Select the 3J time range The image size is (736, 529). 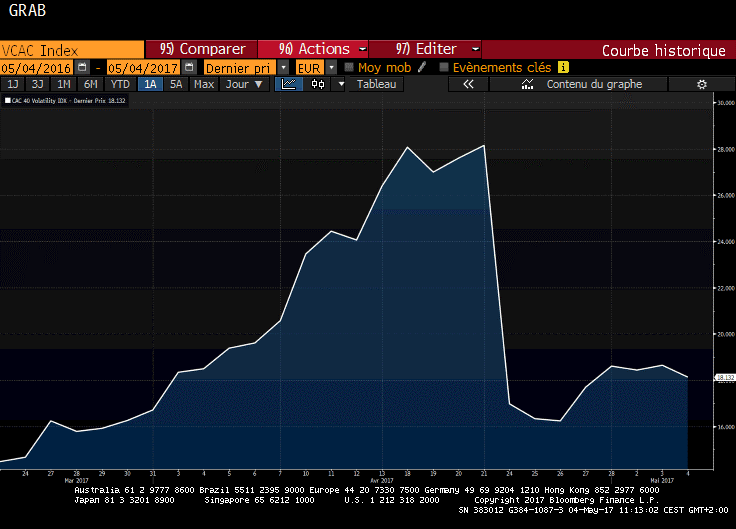pos(37,84)
